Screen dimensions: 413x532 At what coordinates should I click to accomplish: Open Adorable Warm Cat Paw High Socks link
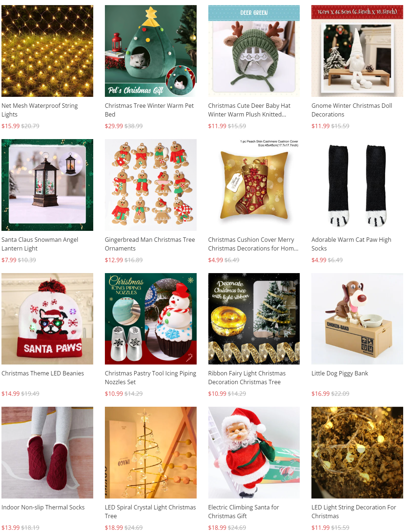click(351, 244)
